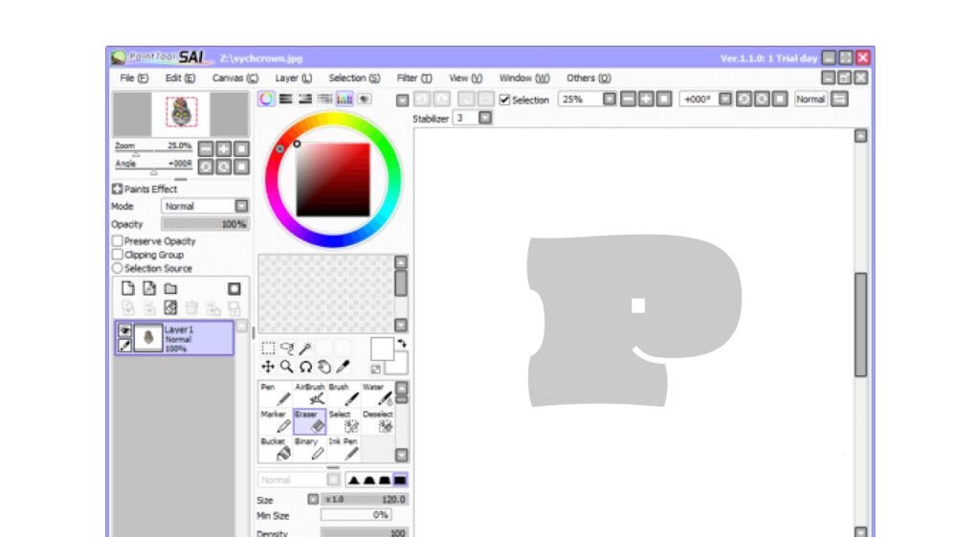Set brush Size slider at 120.0
This screenshot has height=537, width=980.
[365, 500]
